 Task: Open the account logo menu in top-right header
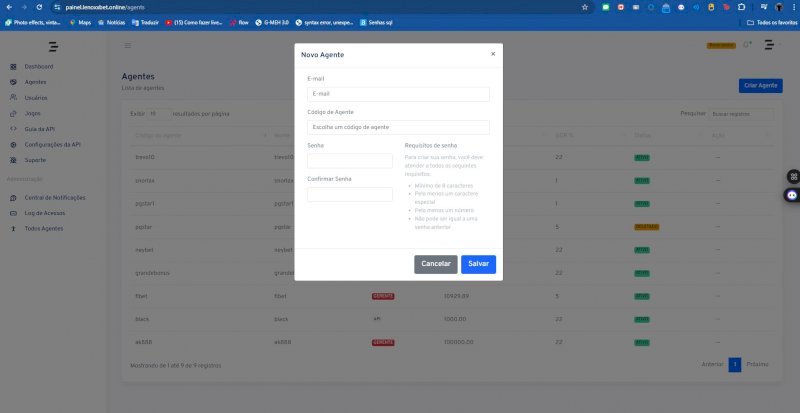tap(769, 45)
